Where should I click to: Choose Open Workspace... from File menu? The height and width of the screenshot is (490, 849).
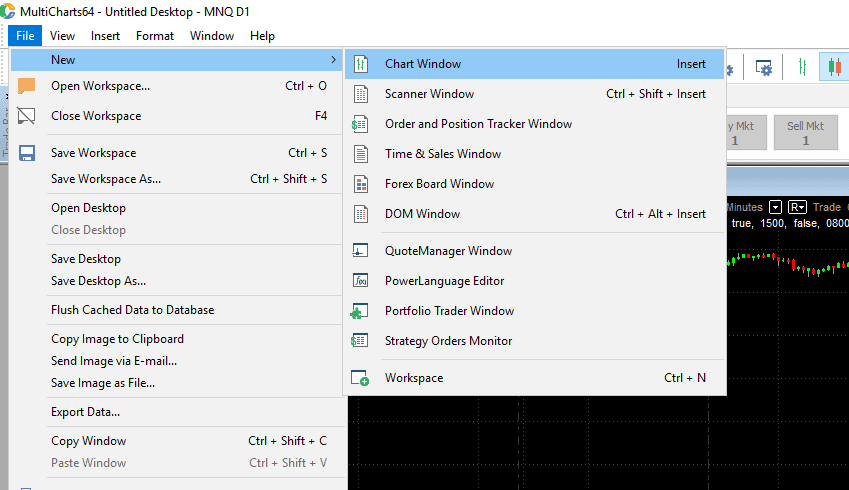(x=177, y=86)
